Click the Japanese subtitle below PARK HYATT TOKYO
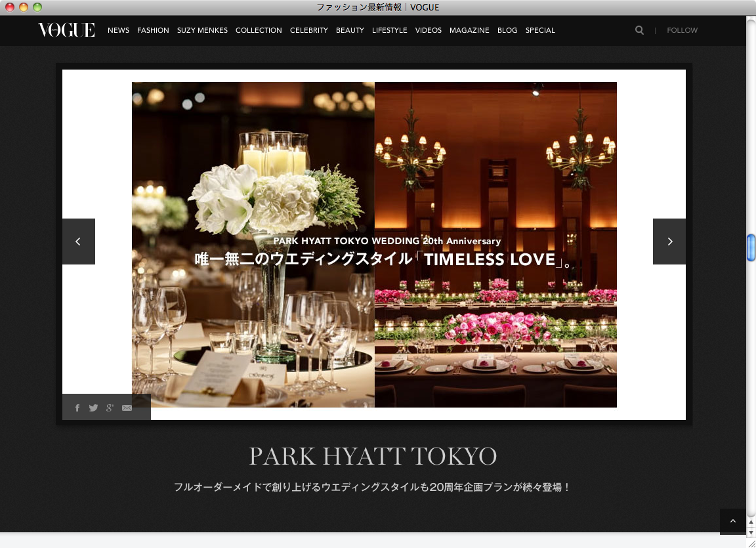This screenshot has width=756, height=548. coord(373,487)
